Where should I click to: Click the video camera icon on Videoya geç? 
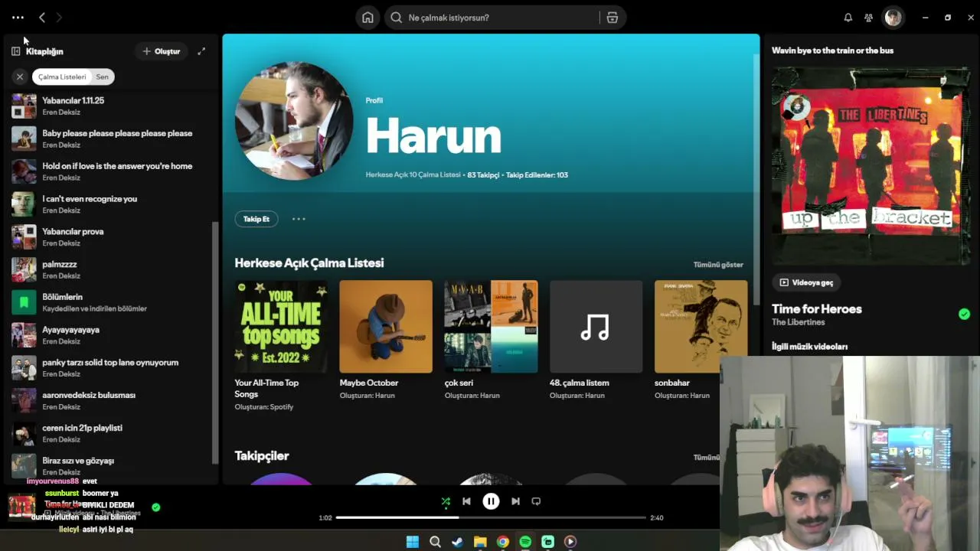[x=784, y=282]
